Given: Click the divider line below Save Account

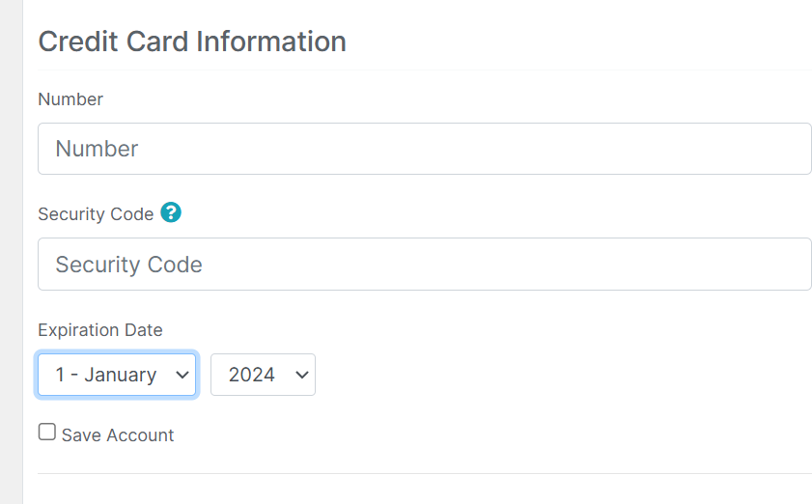Looking at the screenshot, I should pyautogui.click(x=424, y=473).
